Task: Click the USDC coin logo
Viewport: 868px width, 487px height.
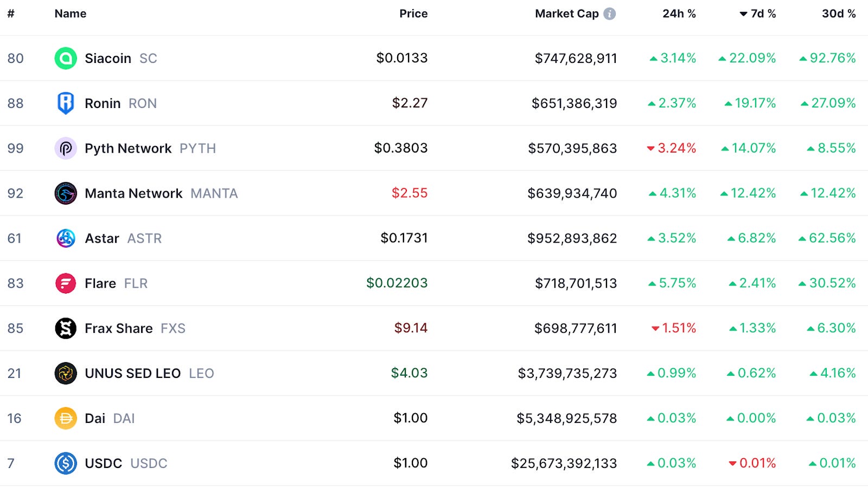Action: pos(66,464)
